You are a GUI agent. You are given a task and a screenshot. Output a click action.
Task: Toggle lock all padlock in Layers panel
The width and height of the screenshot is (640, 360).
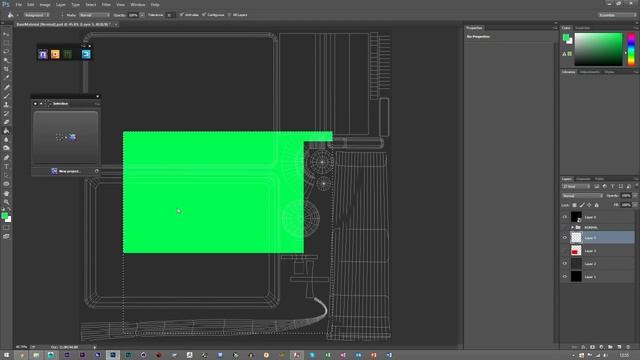597,205
